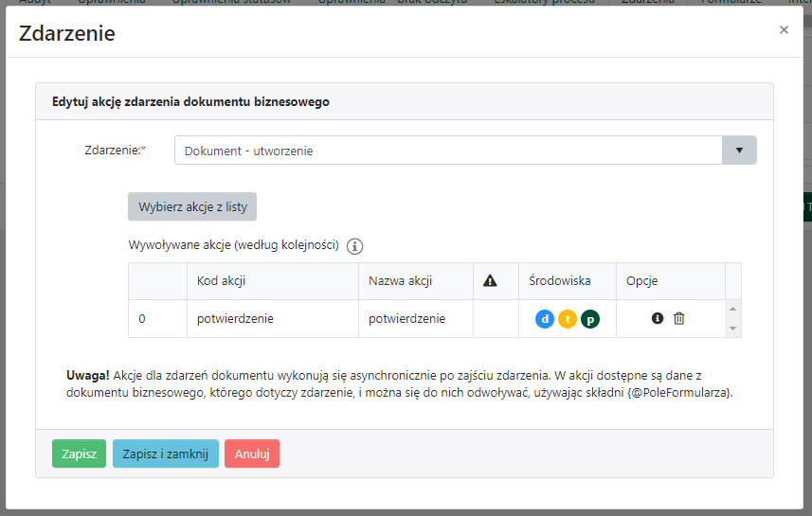This screenshot has height=516, width=812.
Task: Close the Zdarzenie dialog with the X
Action: (784, 30)
